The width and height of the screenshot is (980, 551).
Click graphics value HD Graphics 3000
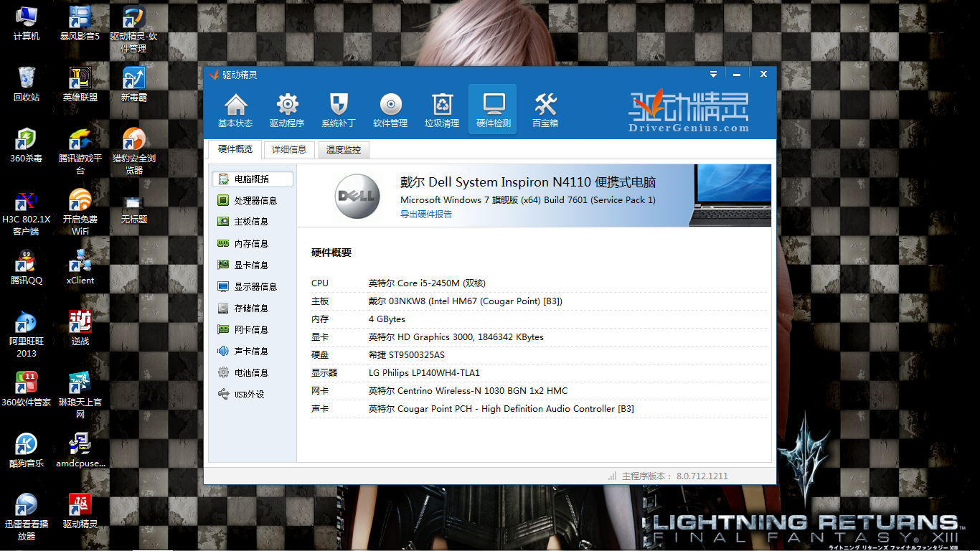pyautogui.click(x=456, y=336)
